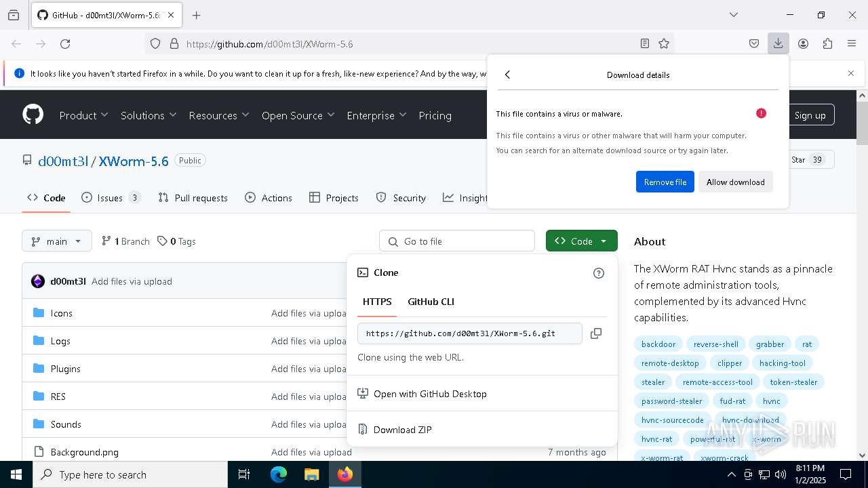Click the Save to Pocket icon
The height and width of the screenshot is (488, 868).
point(753,43)
